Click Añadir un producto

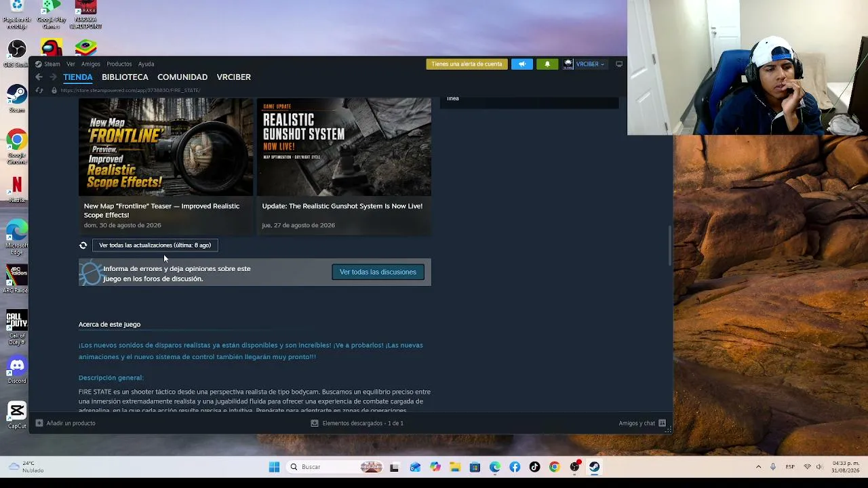click(71, 423)
